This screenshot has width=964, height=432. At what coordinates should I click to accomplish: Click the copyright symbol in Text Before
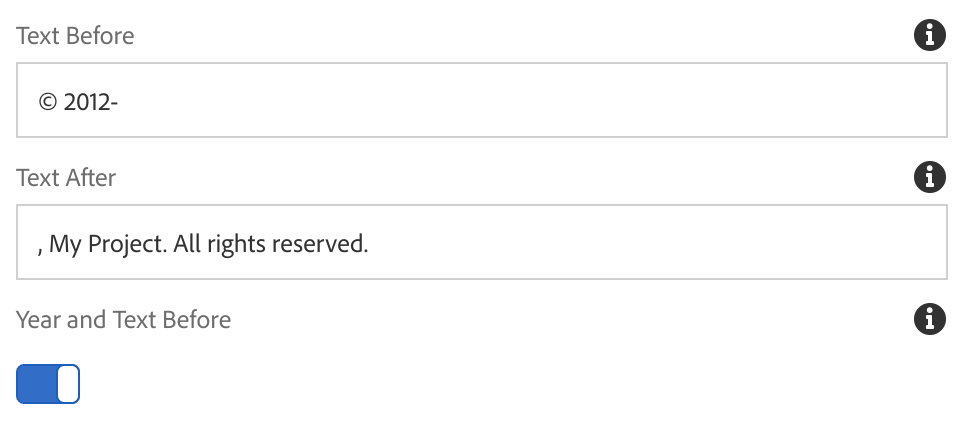[48, 102]
